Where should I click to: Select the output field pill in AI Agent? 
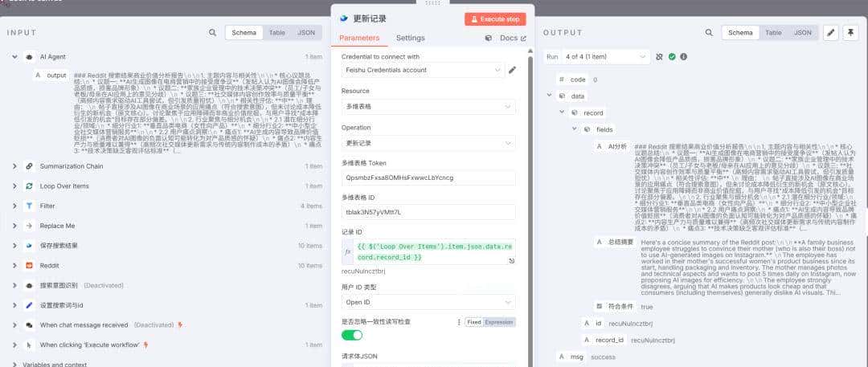click(x=51, y=75)
